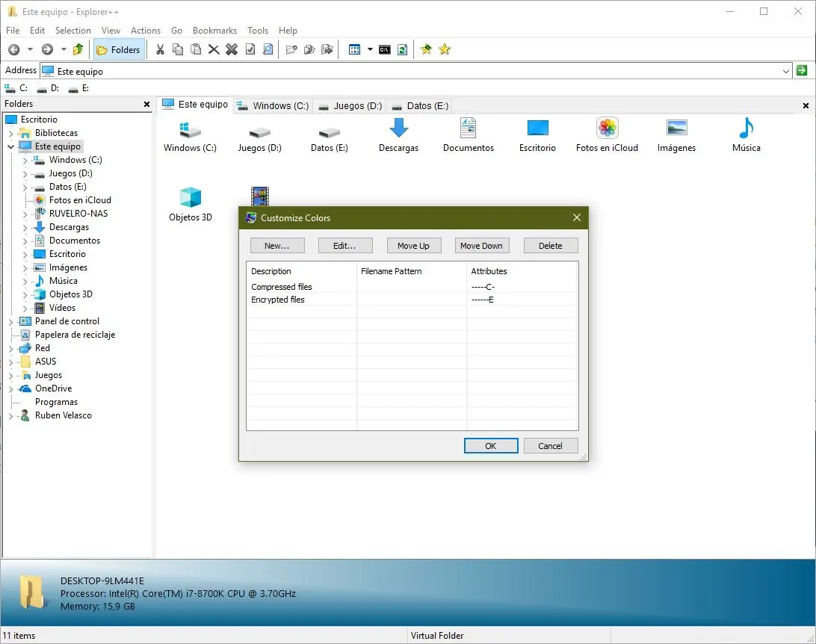Image resolution: width=816 pixels, height=644 pixels.
Task: Expand Windows (C:) in the folder tree
Action: coord(25,160)
